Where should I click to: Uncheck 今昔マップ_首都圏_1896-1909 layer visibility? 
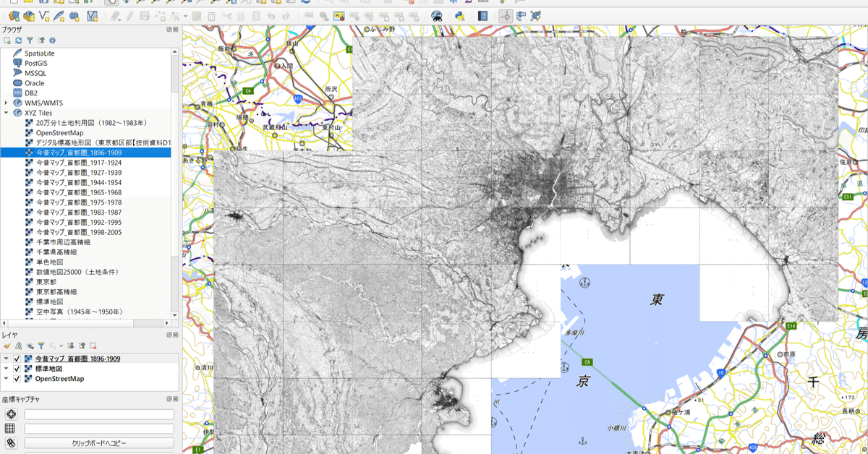(x=17, y=359)
